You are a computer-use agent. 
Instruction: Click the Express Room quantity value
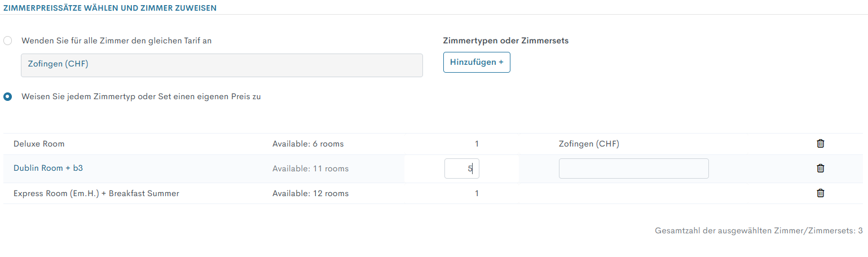click(x=477, y=193)
